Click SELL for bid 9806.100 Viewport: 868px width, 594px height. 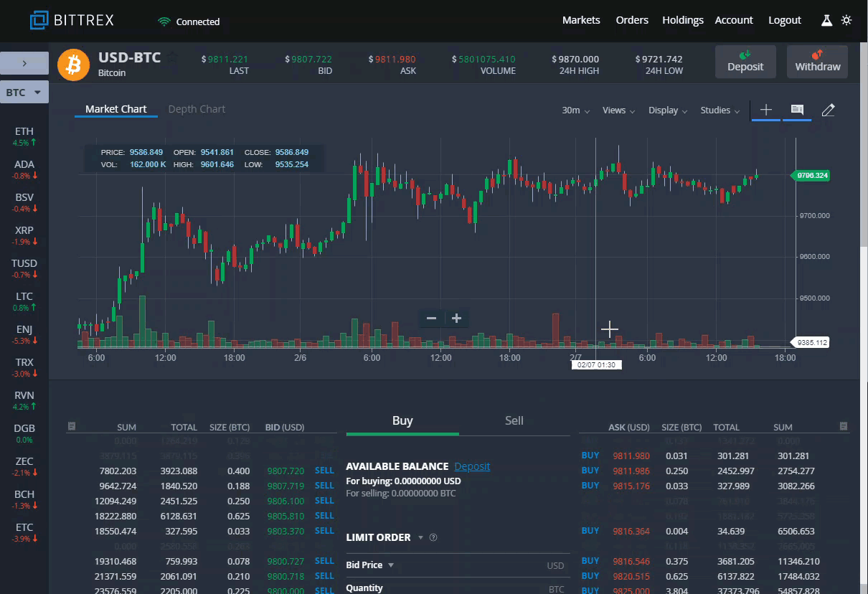coord(324,501)
